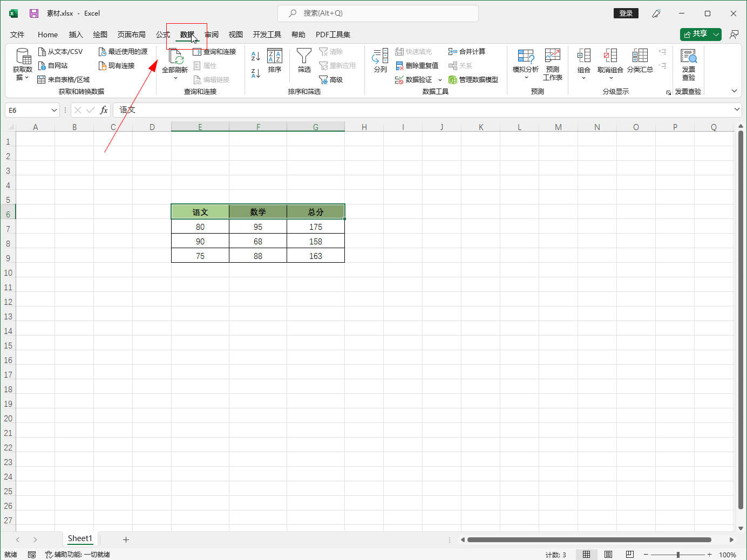Click the Sign in (登录) button
Viewport: 747px width, 560px height.
click(626, 13)
